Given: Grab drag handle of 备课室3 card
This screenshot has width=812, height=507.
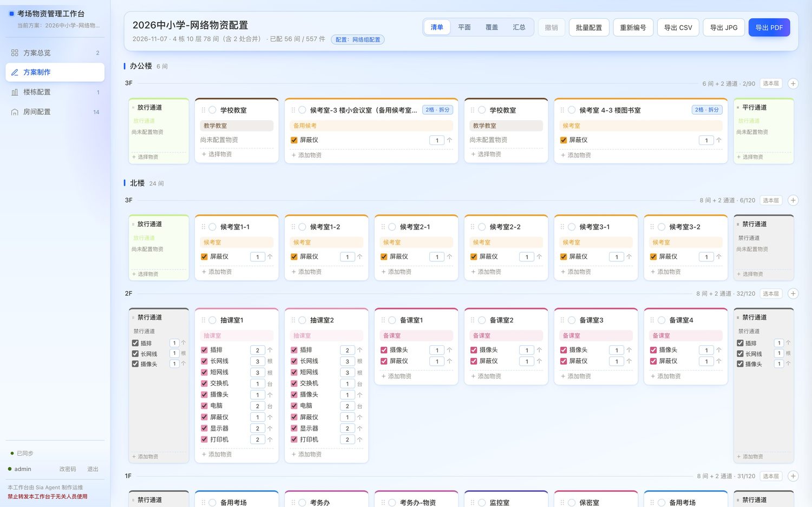Looking at the screenshot, I should click(562, 320).
